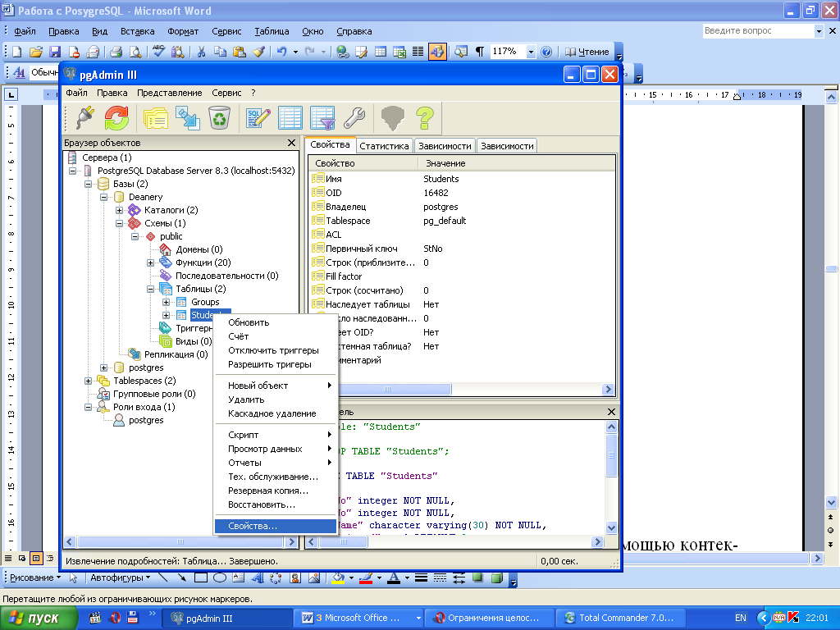The image size is (840, 630).
Task: Click the Рисование drawing menu button
Action: tap(34, 577)
